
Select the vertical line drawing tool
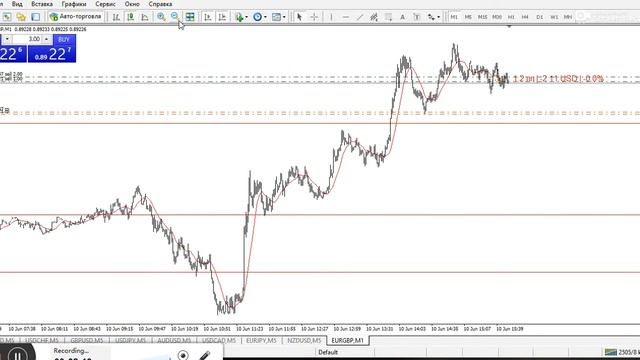(x=331, y=17)
